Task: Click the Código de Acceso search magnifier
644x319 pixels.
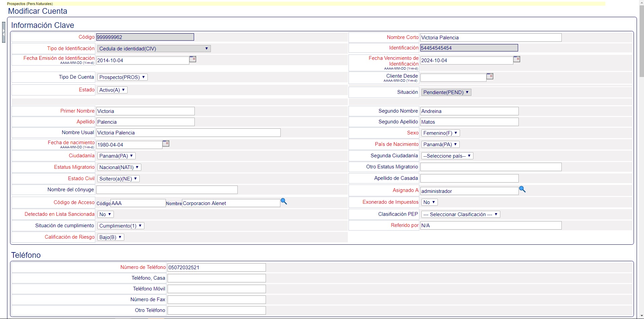Action: coord(284,202)
